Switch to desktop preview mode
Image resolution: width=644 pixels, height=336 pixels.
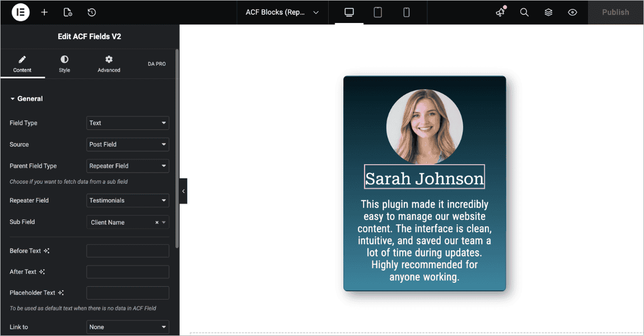point(349,12)
